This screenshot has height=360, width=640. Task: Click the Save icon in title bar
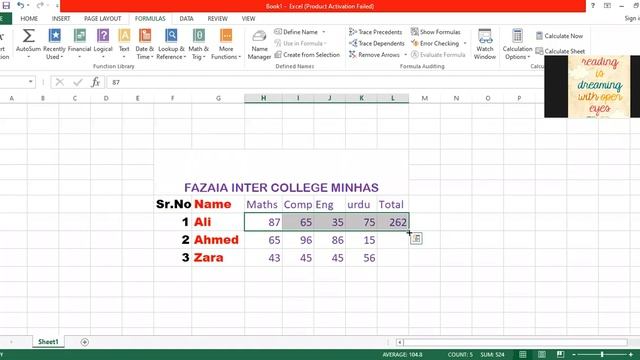coord(6,5)
